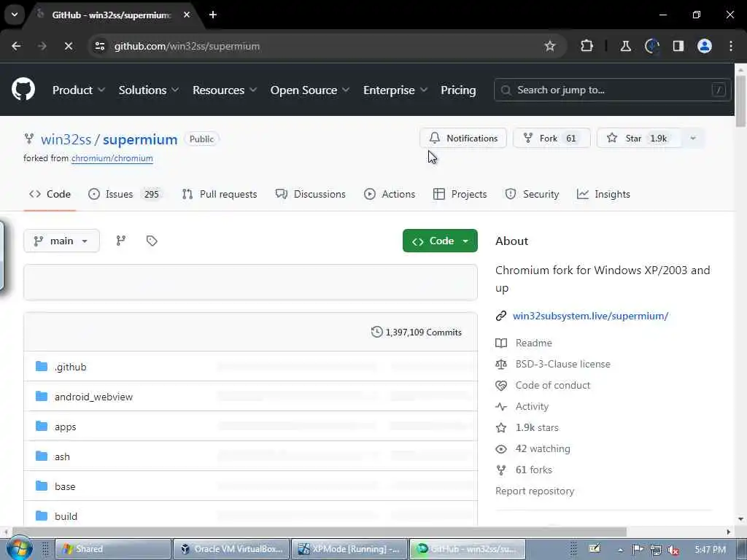Expand the Open Source menu
Viewport: 747px width, 560px height.
coord(309,90)
